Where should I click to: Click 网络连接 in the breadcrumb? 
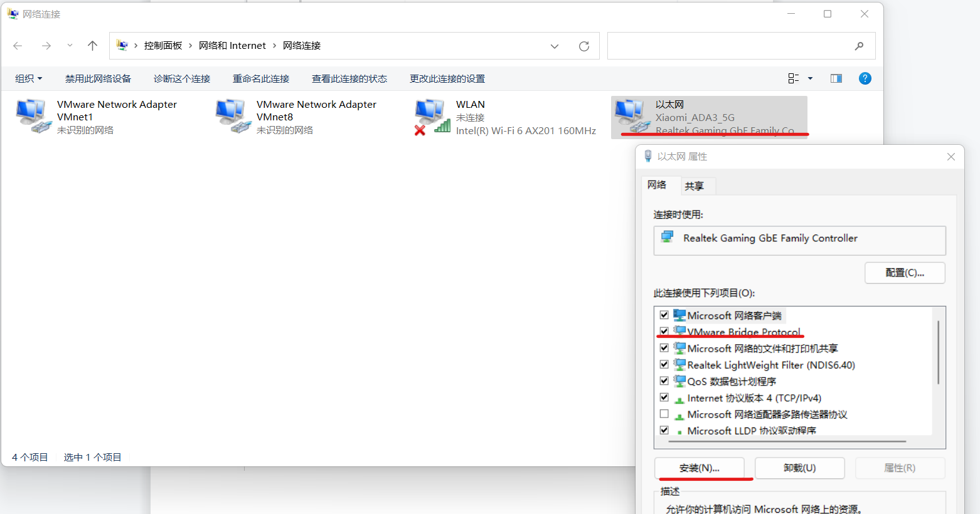click(302, 46)
